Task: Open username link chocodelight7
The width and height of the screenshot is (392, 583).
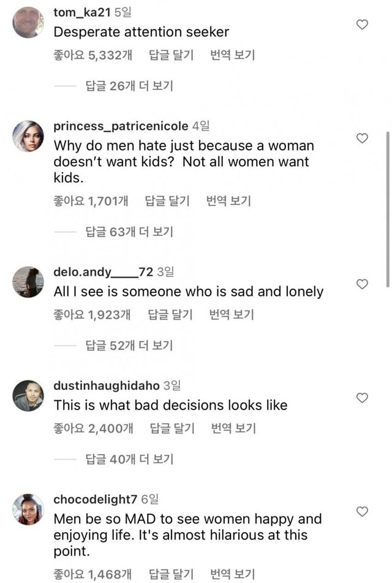Action: (96, 500)
